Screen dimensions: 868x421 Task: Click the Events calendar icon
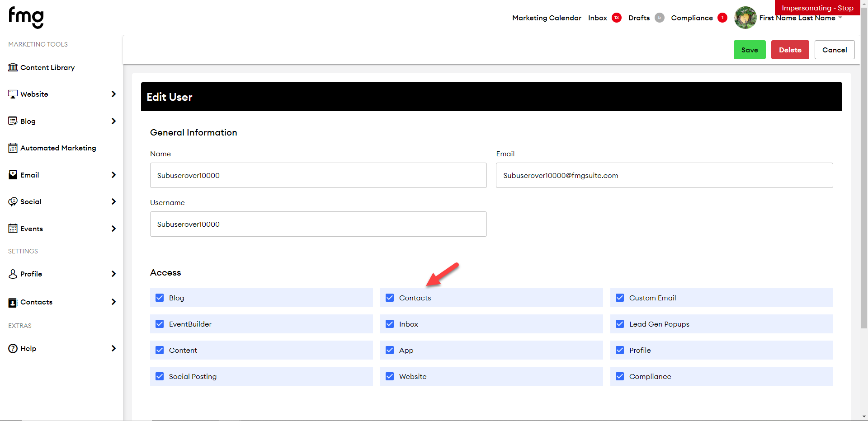[x=13, y=229]
